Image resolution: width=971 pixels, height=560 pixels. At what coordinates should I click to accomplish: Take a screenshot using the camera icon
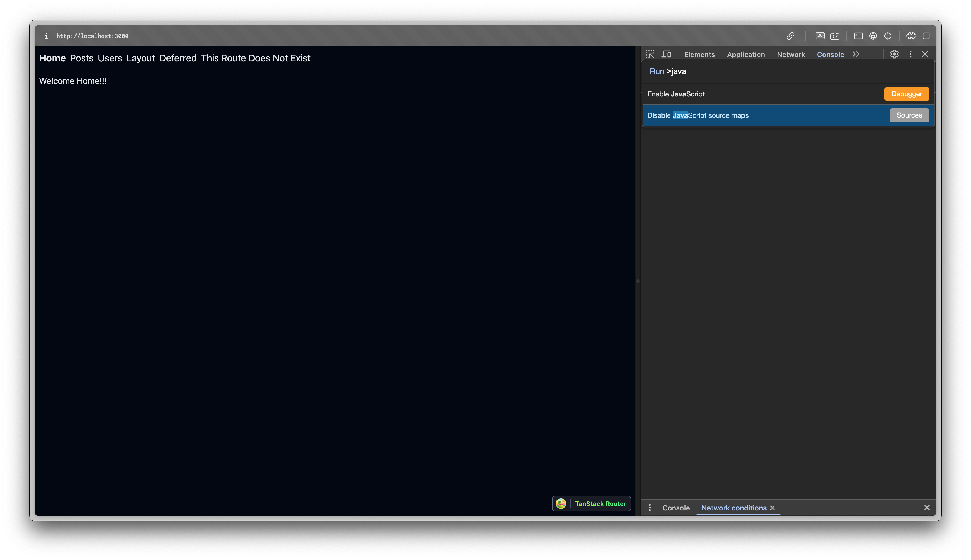834,36
